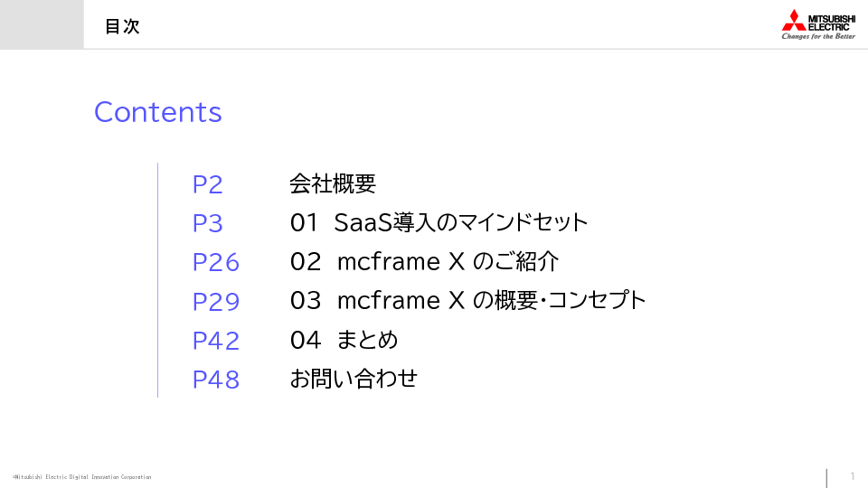The image size is (868, 488).
Task: Select the 目次 slide title
Action: 122,26
